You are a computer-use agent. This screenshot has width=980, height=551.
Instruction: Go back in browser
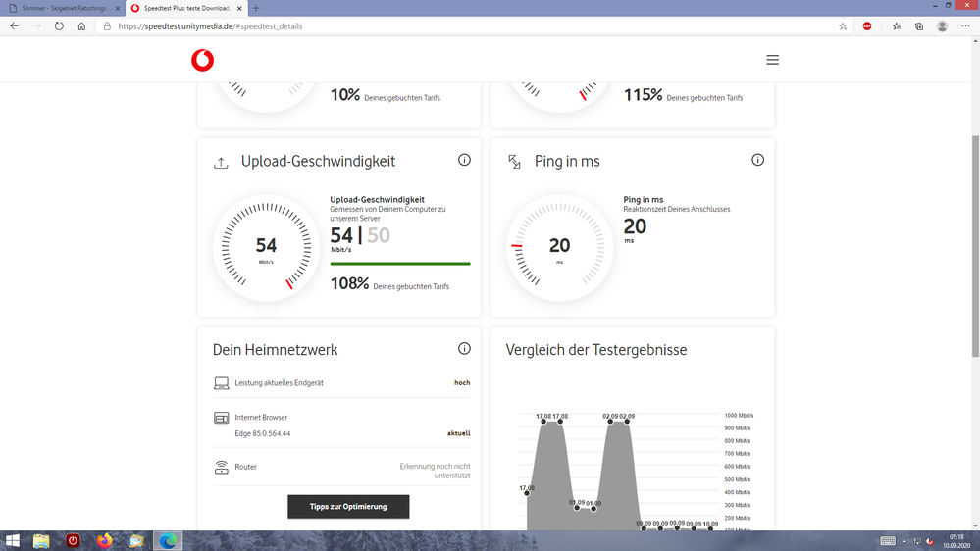pyautogui.click(x=15, y=26)
